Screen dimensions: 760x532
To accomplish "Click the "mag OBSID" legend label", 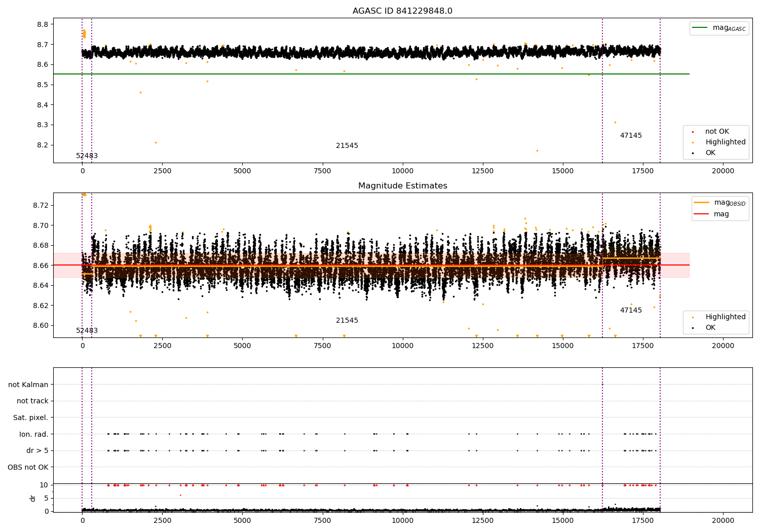I will click(x=730, y=203).
